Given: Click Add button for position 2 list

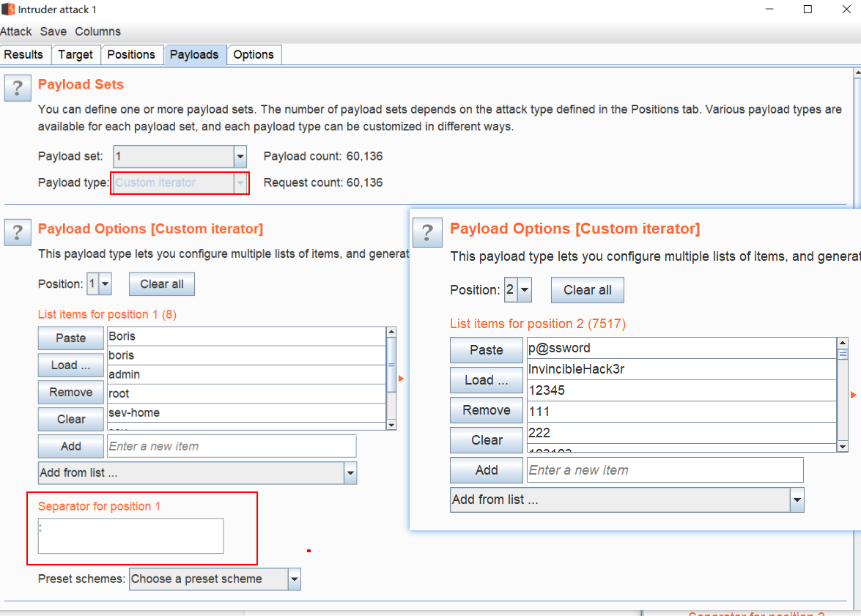Looking at the screenshot, I should tap(487, 470).
